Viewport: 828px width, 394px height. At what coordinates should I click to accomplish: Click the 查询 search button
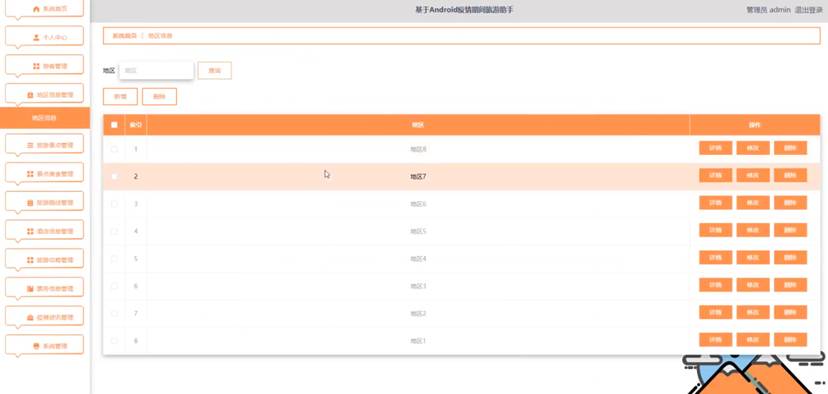pyautogui.click(x=214, y=70)
